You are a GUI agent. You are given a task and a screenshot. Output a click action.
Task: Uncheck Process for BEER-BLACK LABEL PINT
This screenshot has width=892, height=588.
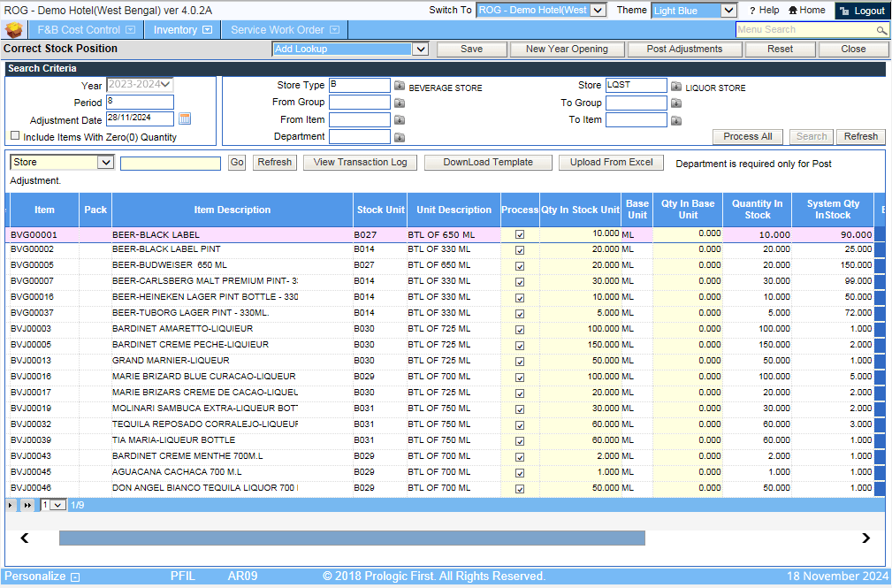520,250
